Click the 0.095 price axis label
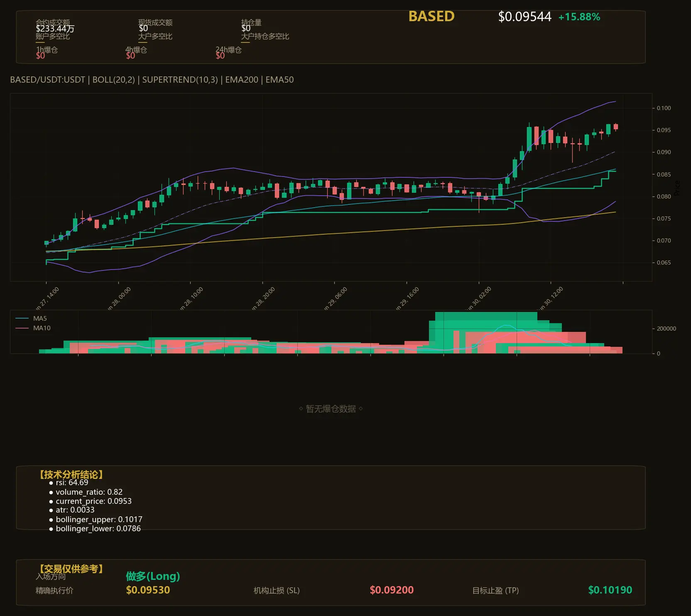 click(664, 130)
